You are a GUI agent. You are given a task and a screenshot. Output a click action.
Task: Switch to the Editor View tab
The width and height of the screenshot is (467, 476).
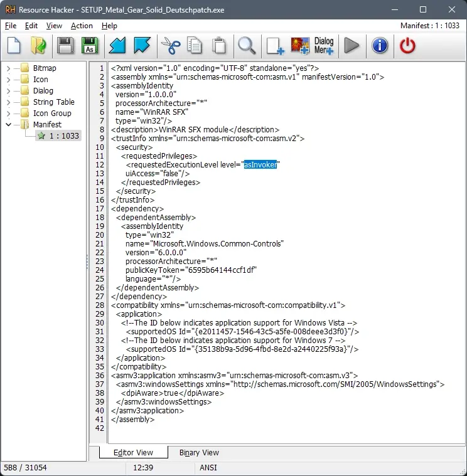coord(134,452)
